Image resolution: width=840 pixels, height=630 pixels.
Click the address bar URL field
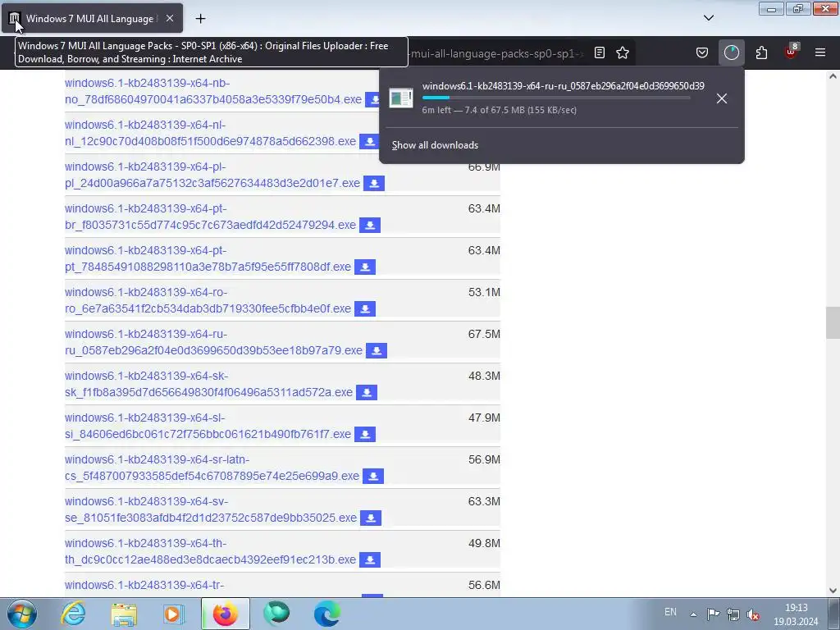coord(495,53)
